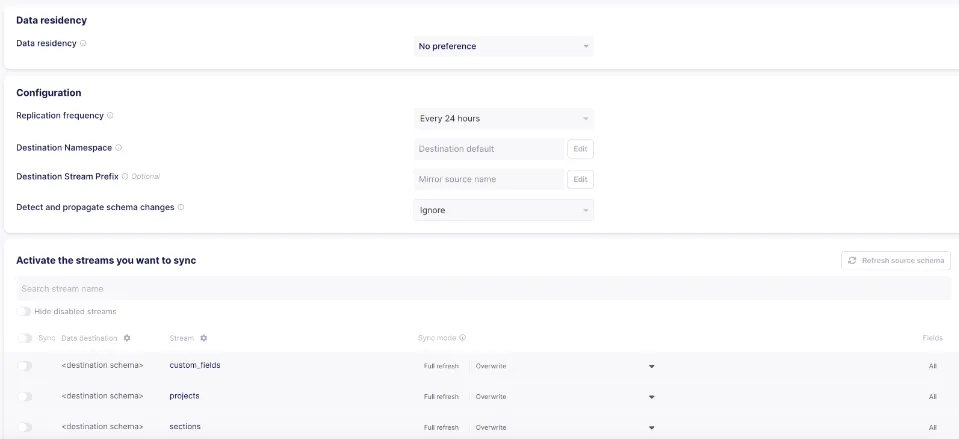The image size is (959, 439).
Task: Enable sync for projects stream
Action: (24, 397)
